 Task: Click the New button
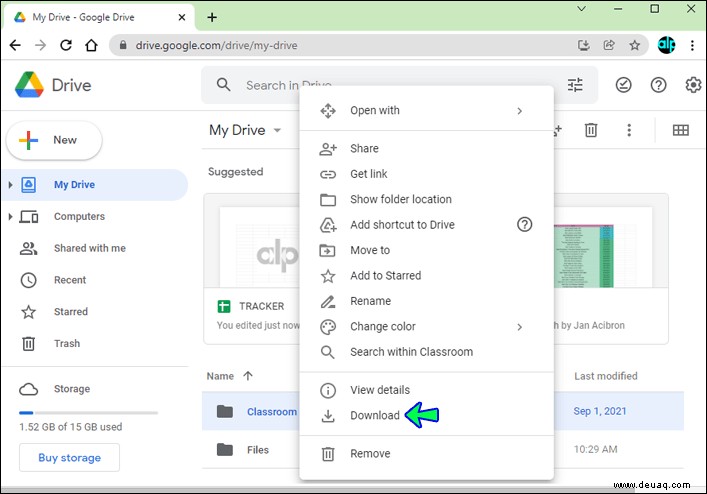point(54,140)
